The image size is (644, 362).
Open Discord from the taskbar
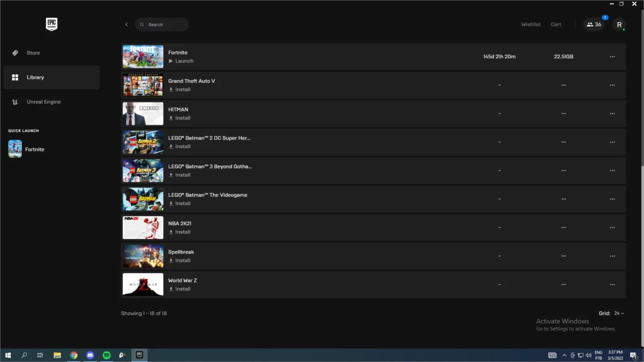tap(90, 355)
